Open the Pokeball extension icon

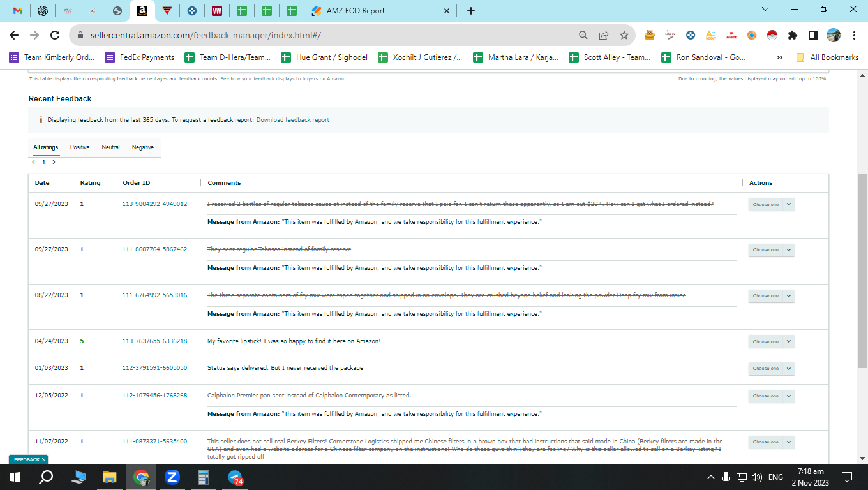pyautogui.click(x=772, y=35)
